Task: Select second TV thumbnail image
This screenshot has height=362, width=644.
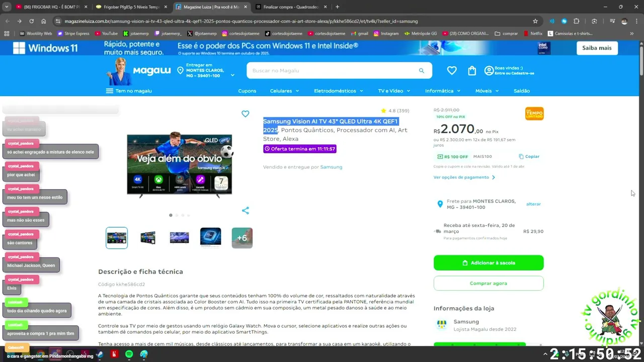Action: (148, 238)
